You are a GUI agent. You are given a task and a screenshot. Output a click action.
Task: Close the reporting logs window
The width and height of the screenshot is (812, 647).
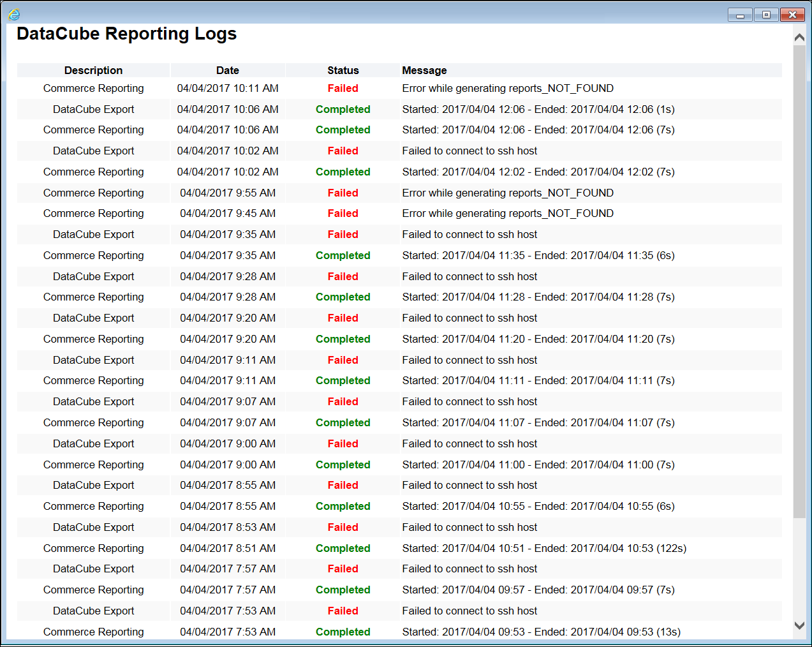point(792,15)
